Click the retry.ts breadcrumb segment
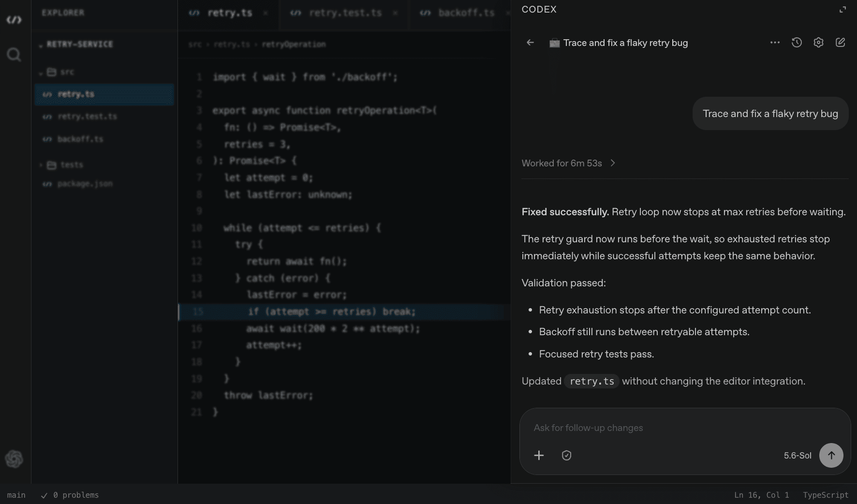The image size is (857, 504). click(232, 44)
